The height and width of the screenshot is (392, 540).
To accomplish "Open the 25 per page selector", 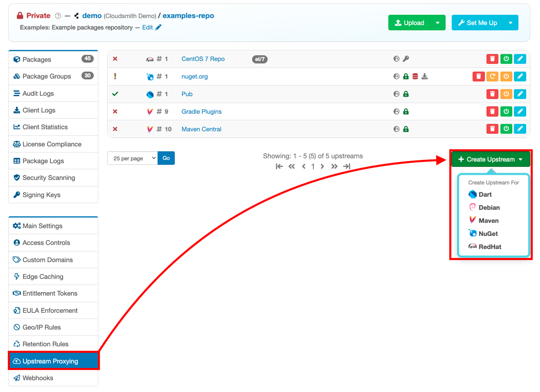I will (132, 158).
